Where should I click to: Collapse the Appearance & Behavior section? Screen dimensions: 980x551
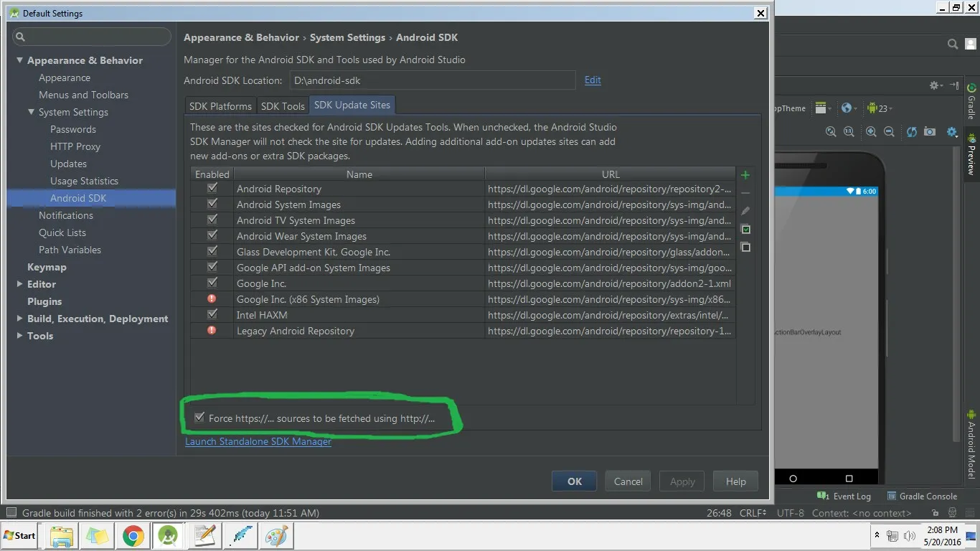[20, 60]
